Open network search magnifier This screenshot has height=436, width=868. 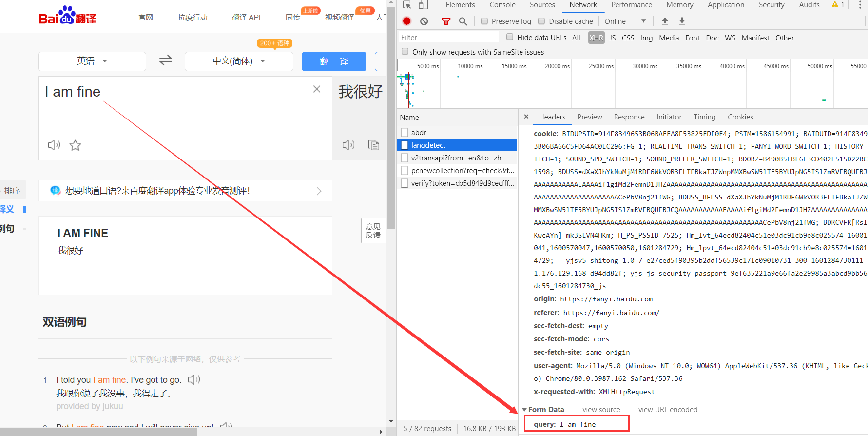coord(463,21)
